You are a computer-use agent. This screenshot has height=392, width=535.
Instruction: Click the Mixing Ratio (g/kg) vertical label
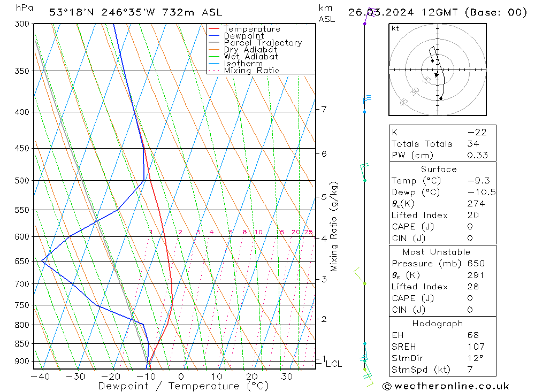(x=333, y=227)
